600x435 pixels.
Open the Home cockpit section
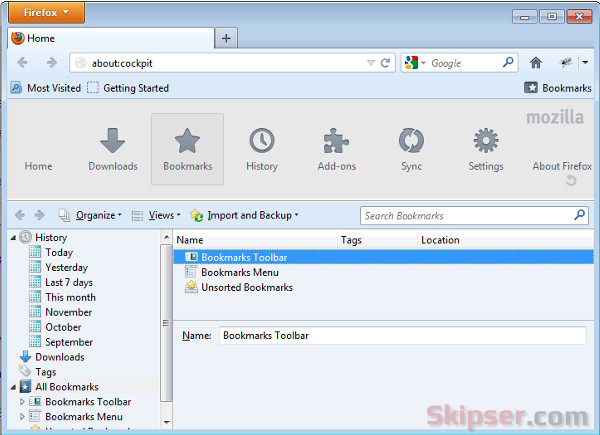click(38, 166)
